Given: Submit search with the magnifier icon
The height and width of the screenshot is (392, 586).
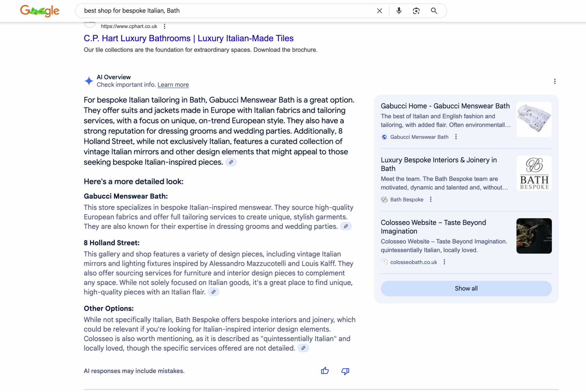Looking at the screenshot, I should 434,11.
